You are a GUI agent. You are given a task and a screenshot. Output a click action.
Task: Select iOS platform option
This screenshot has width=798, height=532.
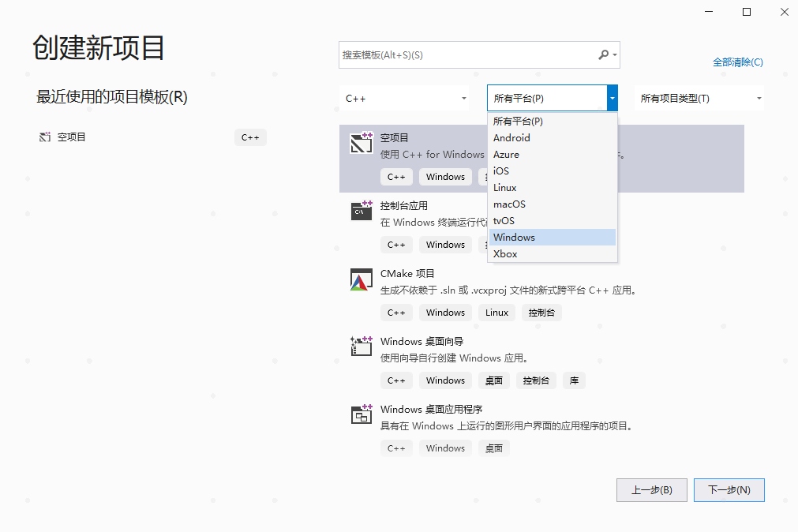point(553,171)
